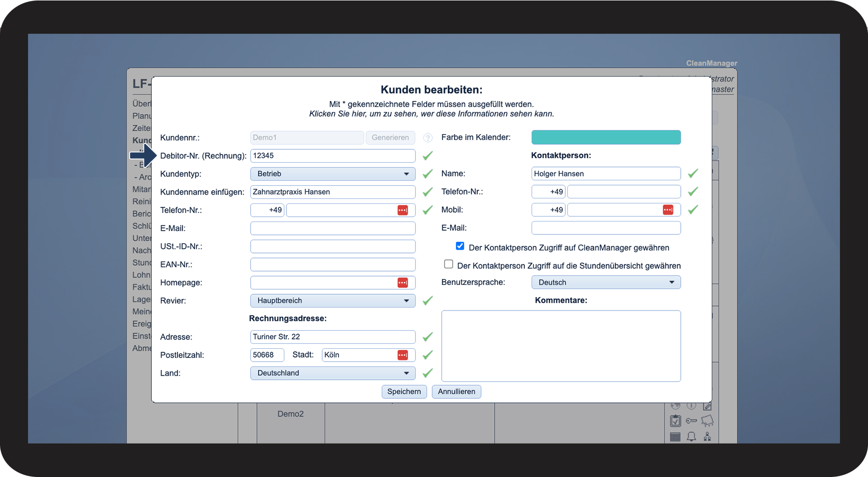Click the red icon in Stadt field
The image size is (868, 477).
402,355
